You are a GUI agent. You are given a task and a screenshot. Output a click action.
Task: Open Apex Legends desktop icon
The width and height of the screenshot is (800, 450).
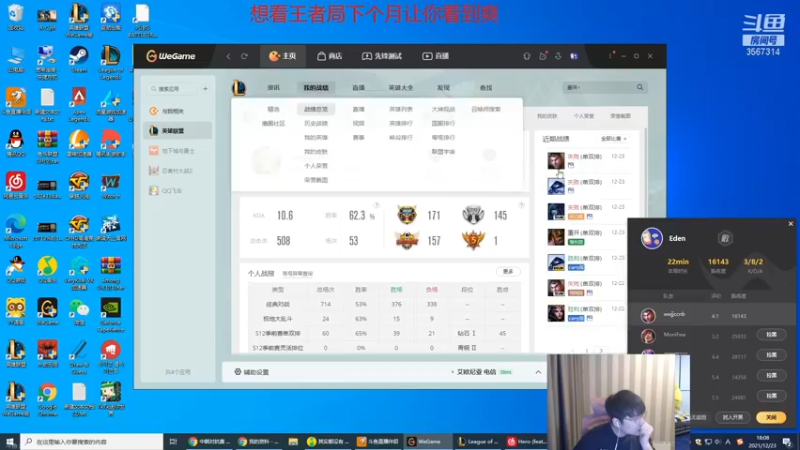click(79, 105)
